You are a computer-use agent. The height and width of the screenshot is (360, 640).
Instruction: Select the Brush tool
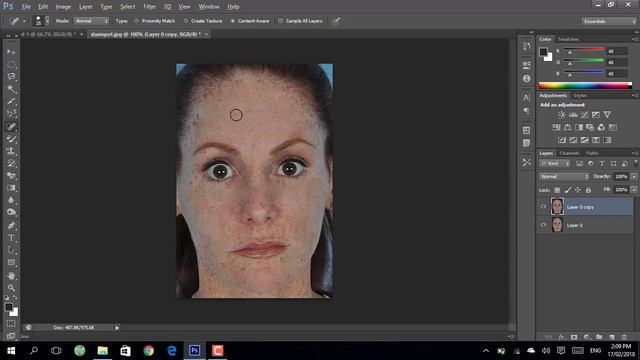pyautogui.click(x=11, y=139)
